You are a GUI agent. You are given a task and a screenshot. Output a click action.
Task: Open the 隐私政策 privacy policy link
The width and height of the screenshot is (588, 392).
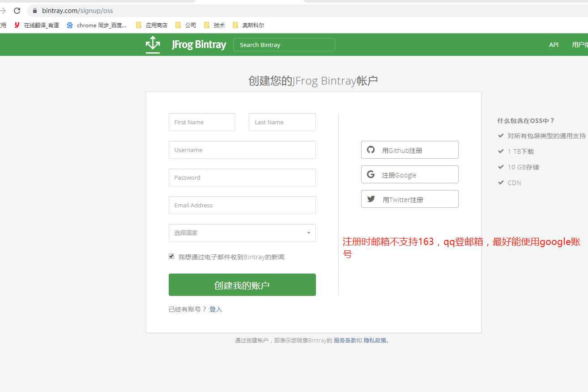[375, 341]
